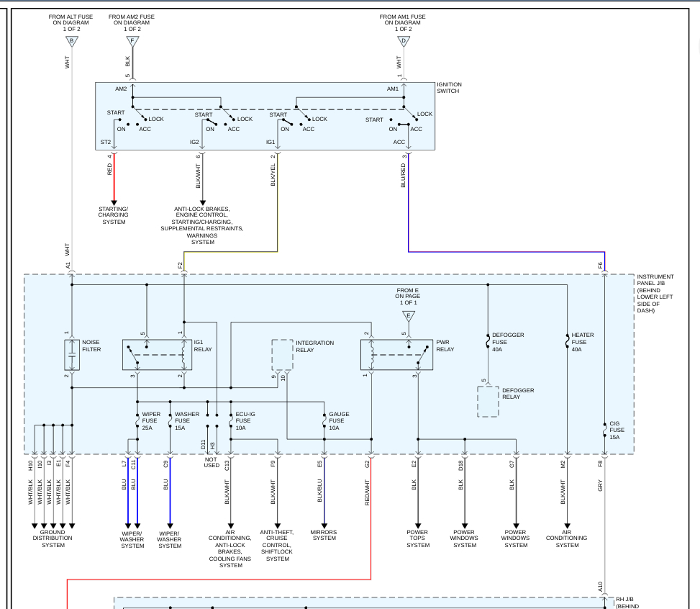Click the 'MIRRORS SYSTEM' label

tap(324, 536)
